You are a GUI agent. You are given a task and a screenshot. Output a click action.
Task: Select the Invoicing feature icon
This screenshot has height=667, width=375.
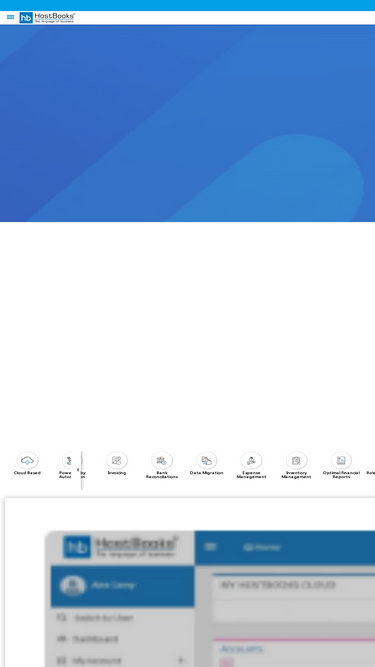[x=116, y=460]
